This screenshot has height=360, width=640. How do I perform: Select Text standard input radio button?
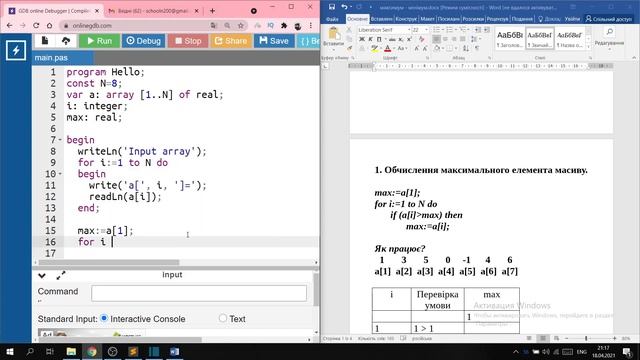coord(222,318)
